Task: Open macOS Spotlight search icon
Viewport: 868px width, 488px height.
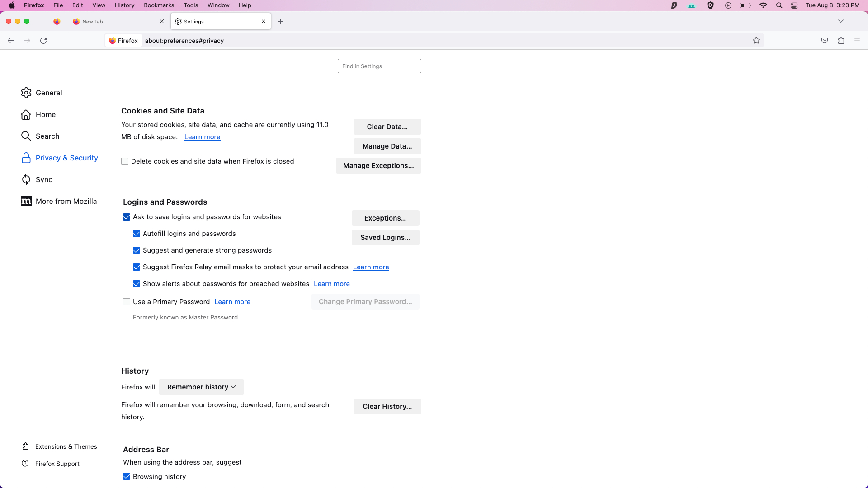Action: (x=779, y=5)
